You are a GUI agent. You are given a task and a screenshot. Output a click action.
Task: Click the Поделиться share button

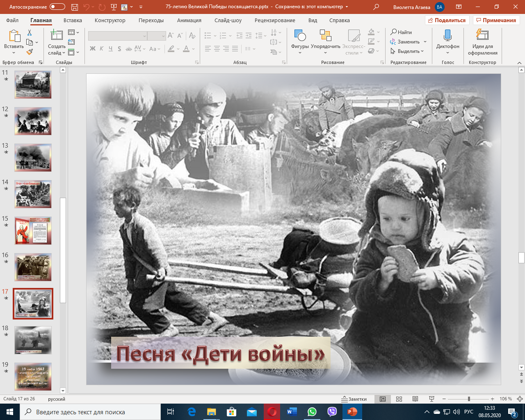click(447, 20)
